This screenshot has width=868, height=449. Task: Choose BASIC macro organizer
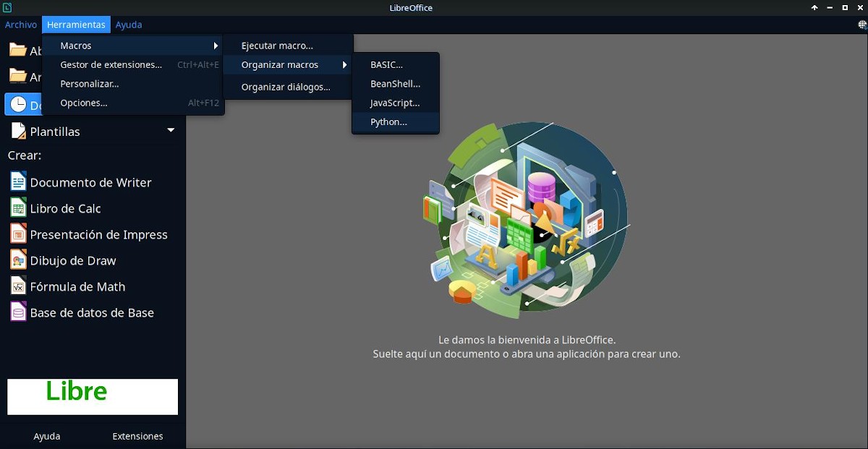pos(395,64)
